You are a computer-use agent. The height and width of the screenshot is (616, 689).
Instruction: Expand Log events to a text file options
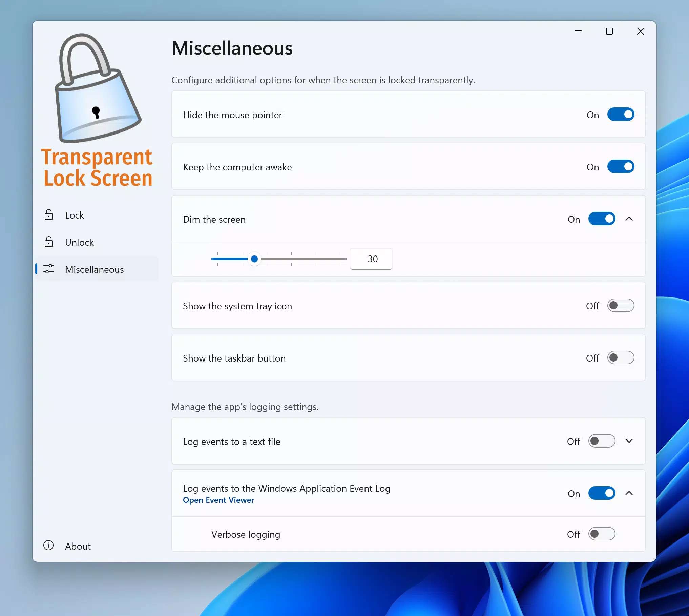(629, 441)
